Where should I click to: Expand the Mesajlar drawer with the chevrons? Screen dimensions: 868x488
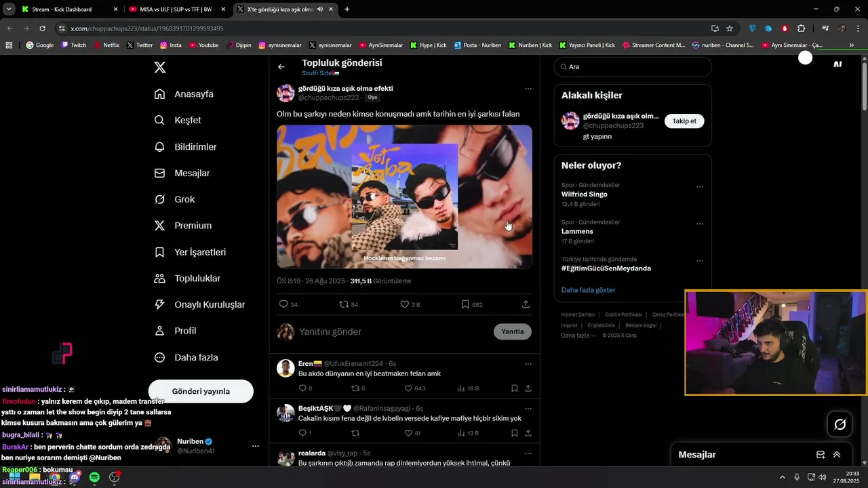coord(837,455)
